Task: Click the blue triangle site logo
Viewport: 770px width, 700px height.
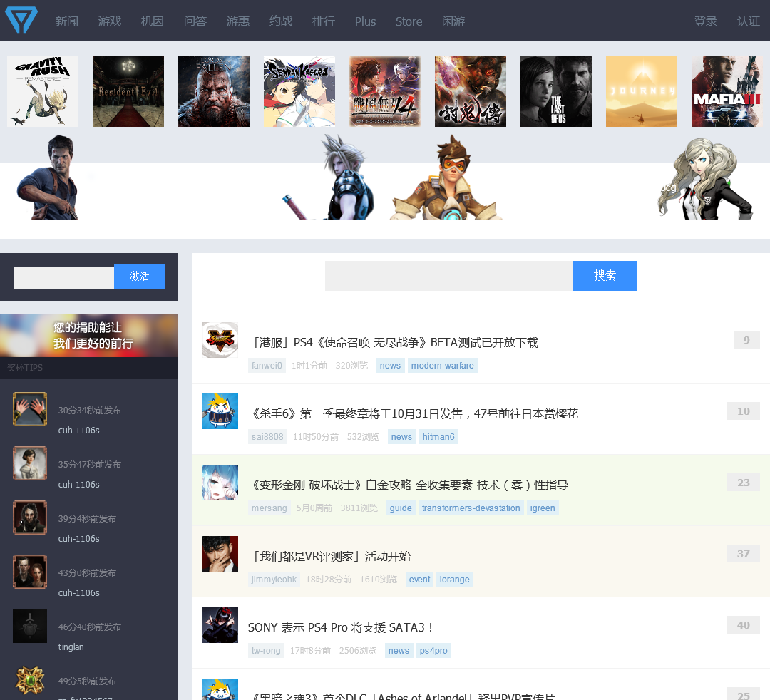Action: (21, 20)
